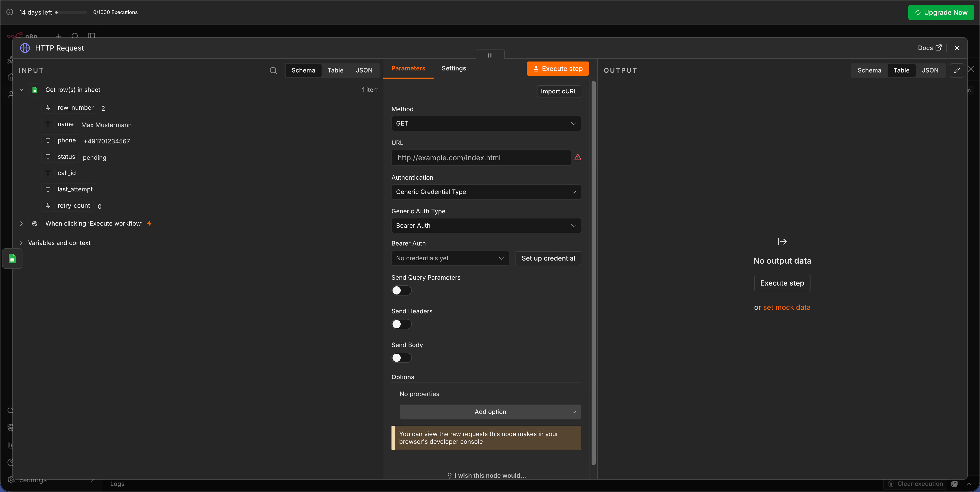
Task: Click the orange Execute step button
Action: click(557, 69)
